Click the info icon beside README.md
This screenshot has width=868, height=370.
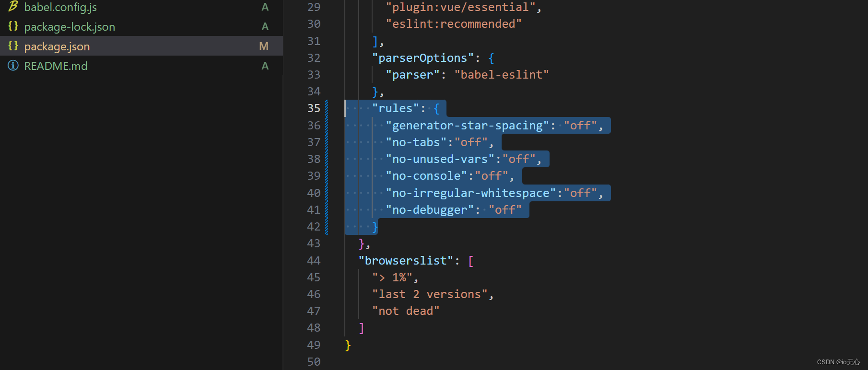coord(13,66)
